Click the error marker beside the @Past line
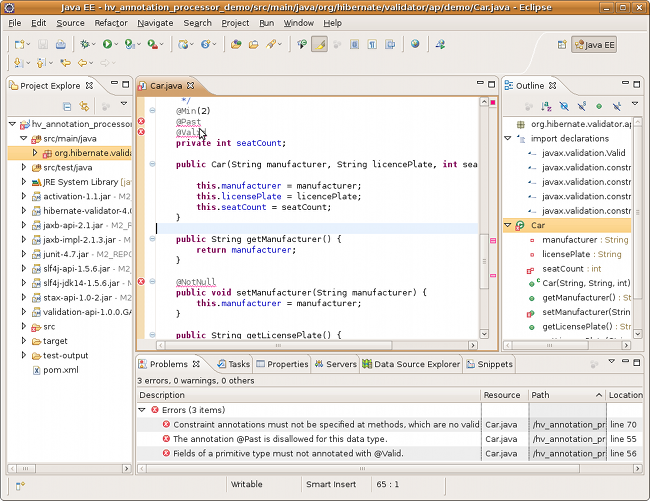Image resolution: width=650 pixels, height=501 pixels. coord(141,121)
